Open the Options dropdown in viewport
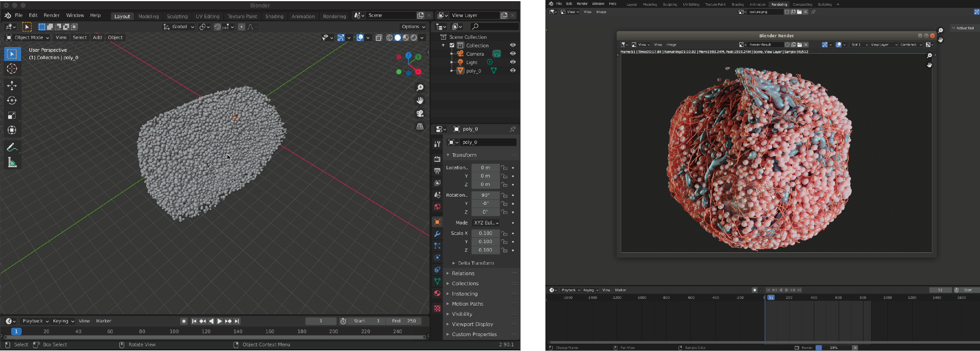The width and height of the screenshot is (980, 351). click(x=413, y=26)
